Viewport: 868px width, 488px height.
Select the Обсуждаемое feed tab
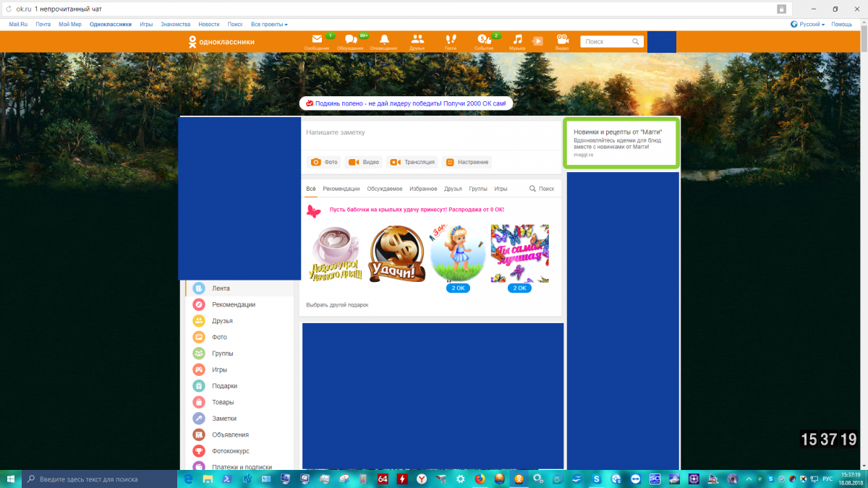(x=385, y=189)
